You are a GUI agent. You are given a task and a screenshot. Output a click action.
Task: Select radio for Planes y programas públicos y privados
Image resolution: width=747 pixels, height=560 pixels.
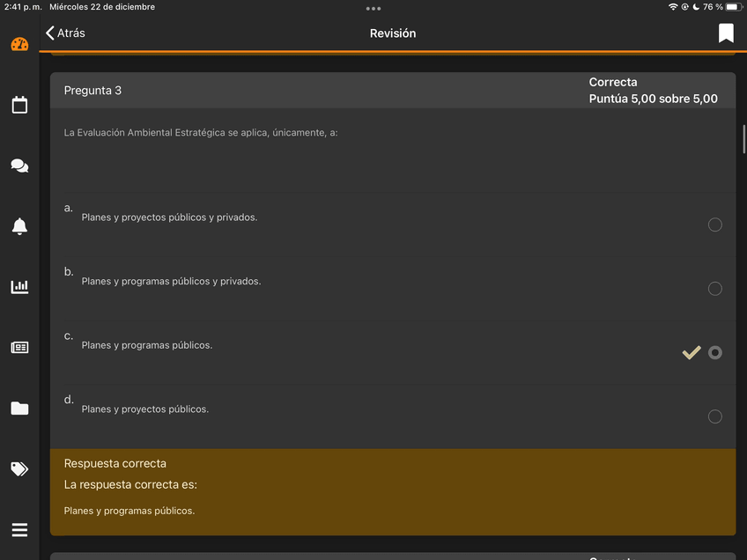click(714, 289)
